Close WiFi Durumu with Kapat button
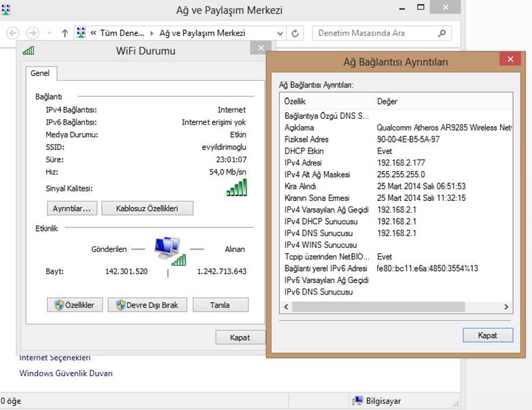This screenshot has height=410, width=532. (x=239, y=337)
